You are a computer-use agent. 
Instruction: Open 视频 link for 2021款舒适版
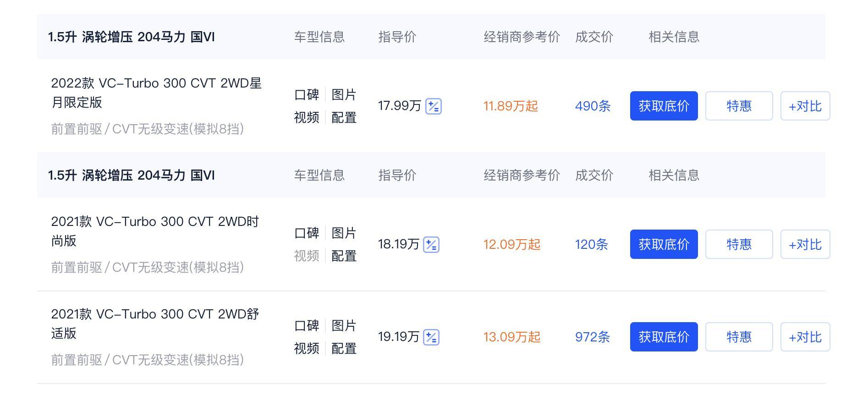coord(307,349)
